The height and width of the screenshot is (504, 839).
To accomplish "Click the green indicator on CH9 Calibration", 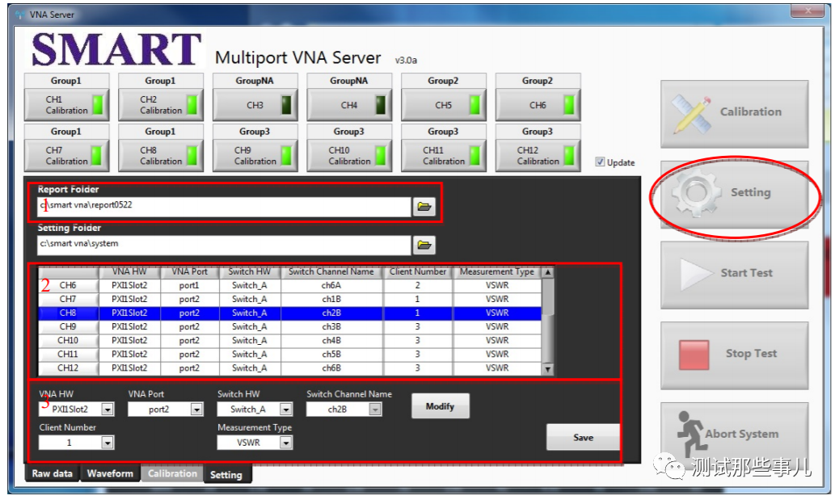I will (286, 156).
